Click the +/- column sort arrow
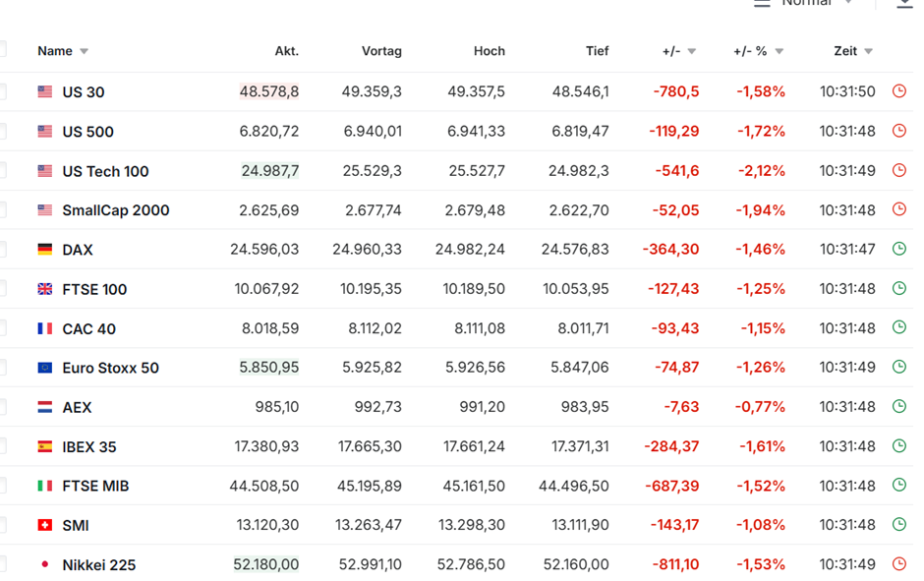924x581 pixels. tap(692, 52)
